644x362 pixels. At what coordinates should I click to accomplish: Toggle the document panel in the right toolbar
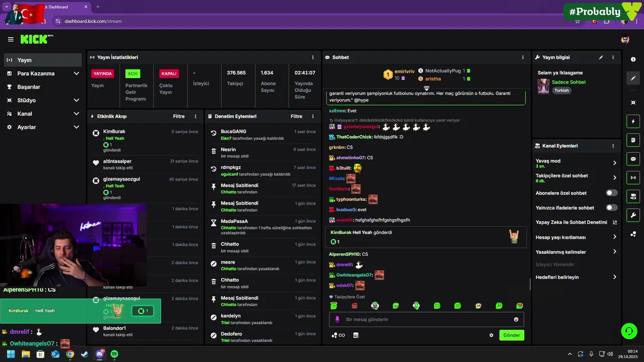pyautogui.click(x=633, y=140)
